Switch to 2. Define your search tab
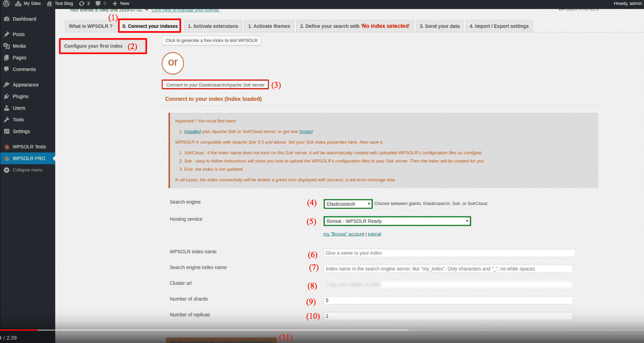 [355, 26]
